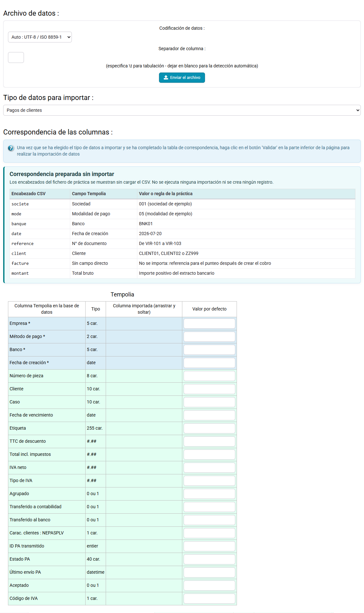
Task: Click the '40 car.' type cell
Action: [x=95, y=559]
